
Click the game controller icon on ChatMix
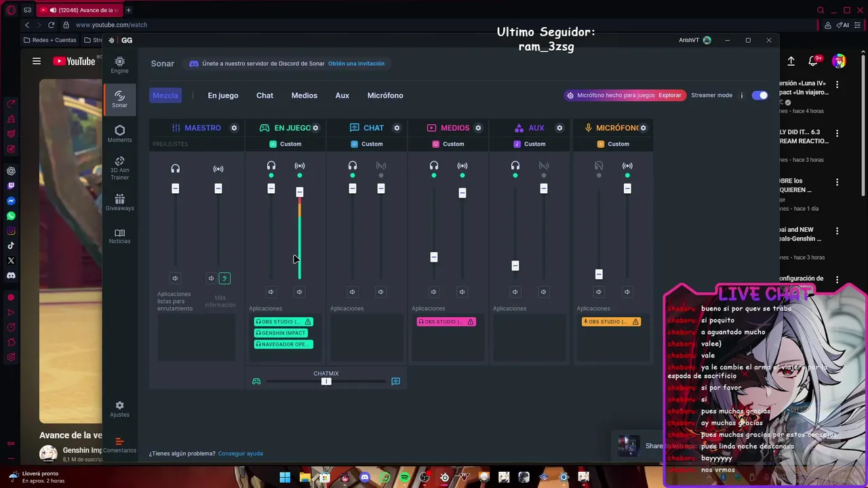tap(256, 382)
